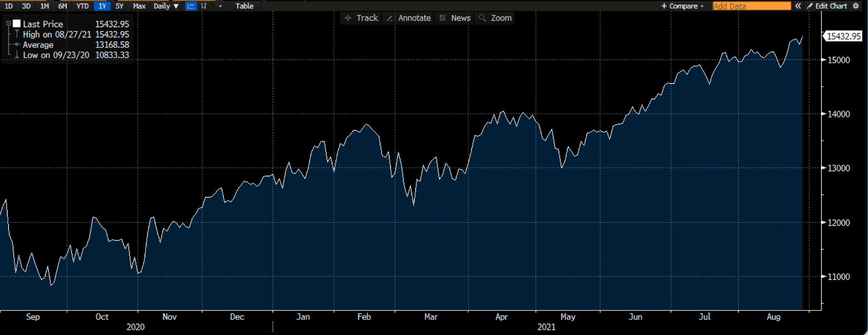868x335 pixels.
Task: Click the Last Price white color swatch
Action: (17, 23)
